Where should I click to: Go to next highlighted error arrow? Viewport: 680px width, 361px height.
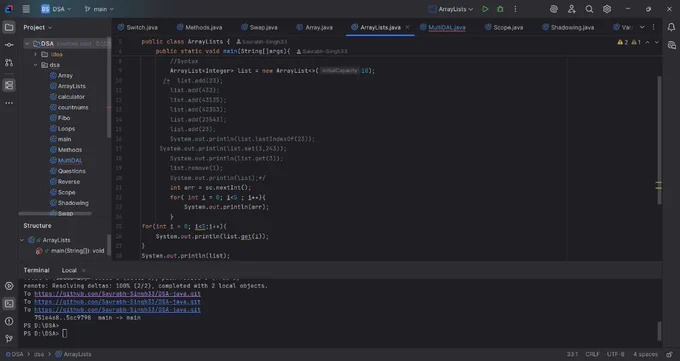(x=657, y=42)
